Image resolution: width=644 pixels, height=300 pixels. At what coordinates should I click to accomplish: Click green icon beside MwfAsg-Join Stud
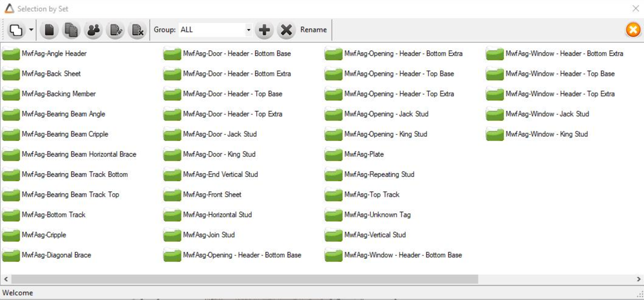[172, 235]
